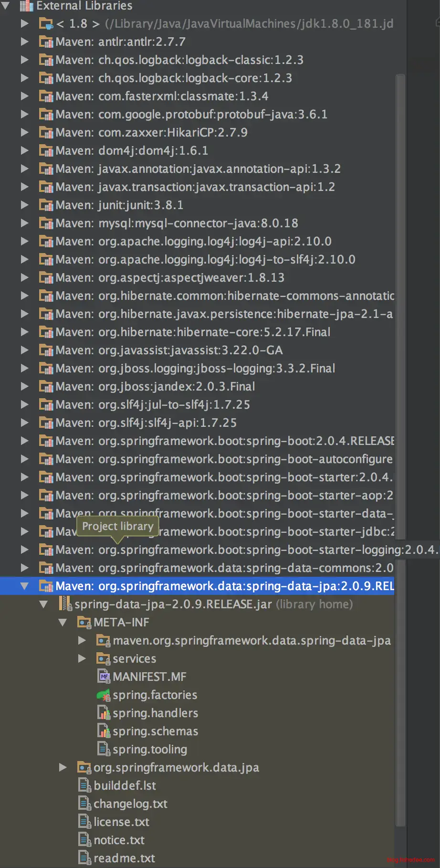This screenshot has width=440, height=868.
Task: Expand the org.springframework.data.jpa package
Action: click(x=63, y=767)
